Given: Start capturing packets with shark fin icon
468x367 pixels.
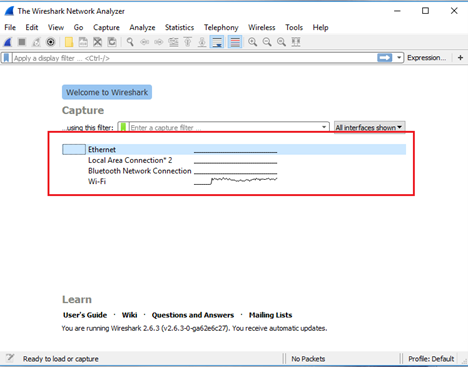Looking at the screenshot, I should [x=8, y=42].
